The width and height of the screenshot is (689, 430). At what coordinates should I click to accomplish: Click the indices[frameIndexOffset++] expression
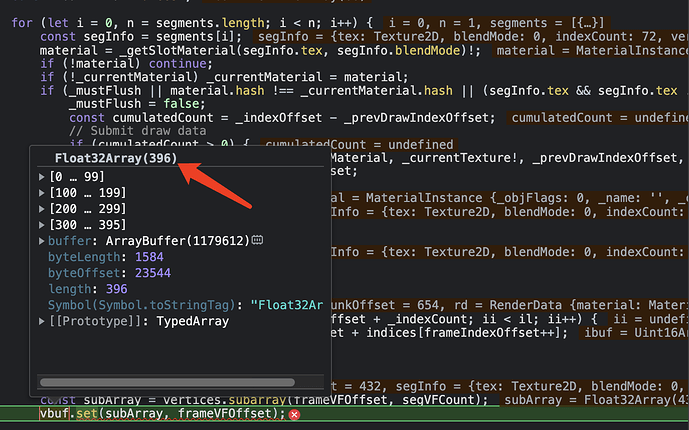click(x=463, y=332)
